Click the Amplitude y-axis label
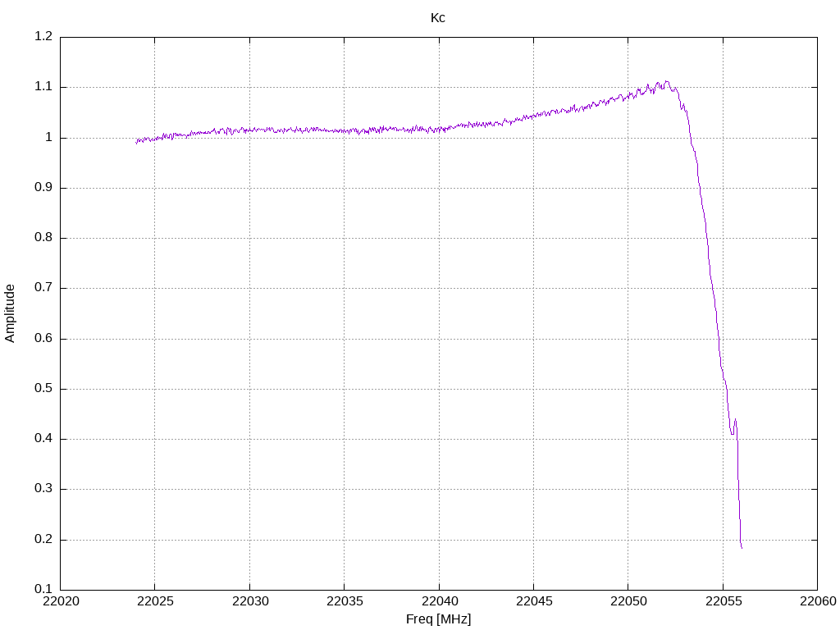840x630 pixels. pyautogui.click(x=10, y=313)
